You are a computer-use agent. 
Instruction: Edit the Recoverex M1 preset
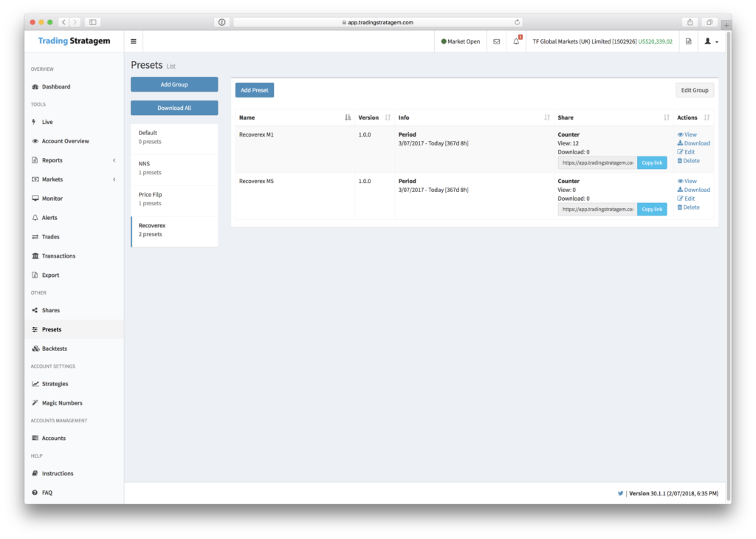(x=686, y=152)
